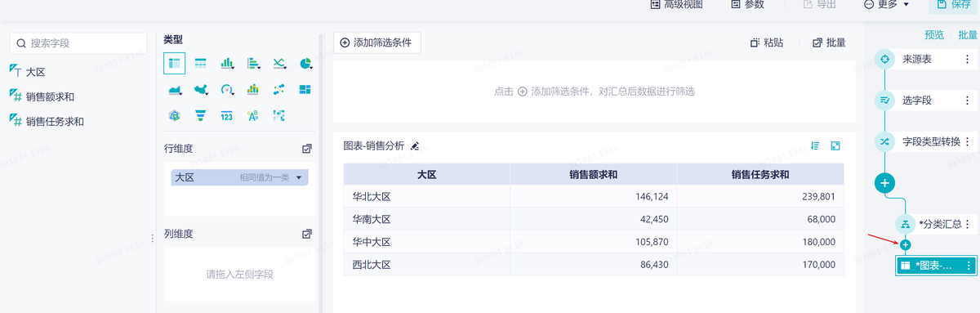Click the 大区 column header

pos(426,174)
